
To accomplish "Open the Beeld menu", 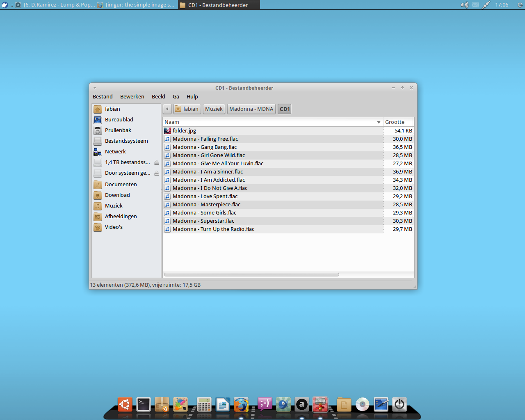I will pyautogui.click(x=158, y=97).
